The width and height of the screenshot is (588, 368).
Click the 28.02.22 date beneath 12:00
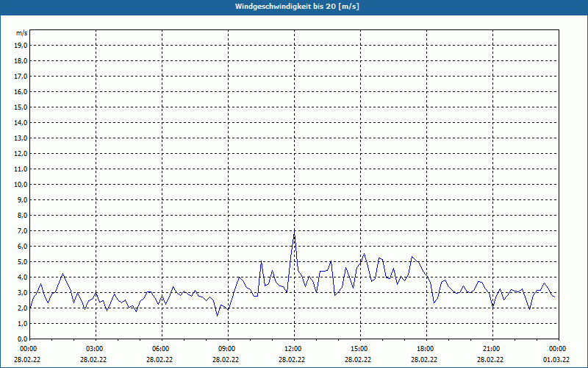[x=293, y=360]
